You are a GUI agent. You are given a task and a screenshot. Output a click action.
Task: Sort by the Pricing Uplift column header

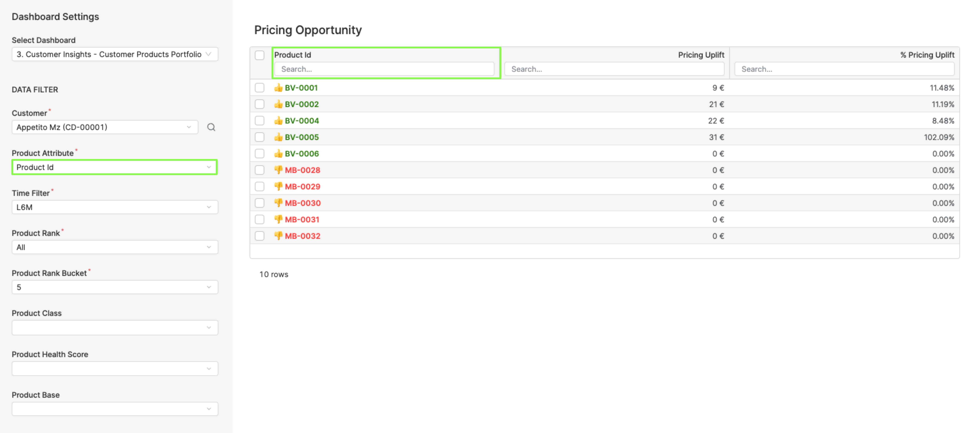coord(701,55)
